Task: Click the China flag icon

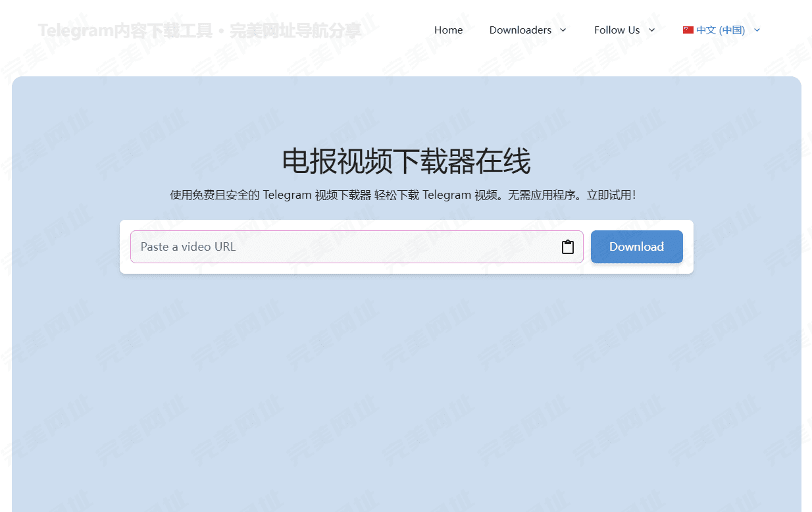Action: (688, 30)
